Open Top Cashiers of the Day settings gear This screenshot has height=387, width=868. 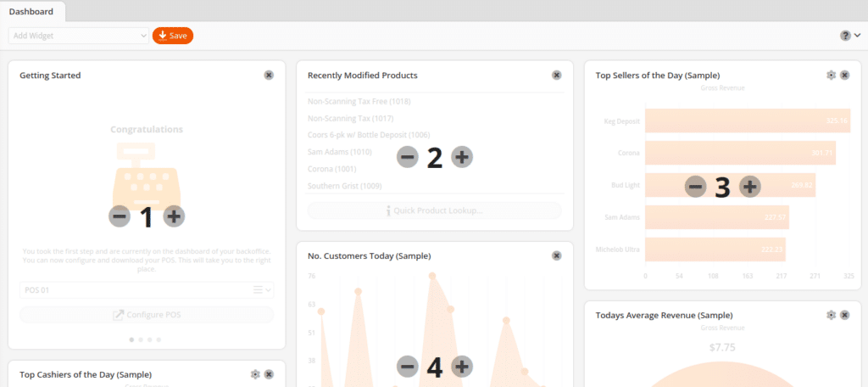[x=255, y=374]
